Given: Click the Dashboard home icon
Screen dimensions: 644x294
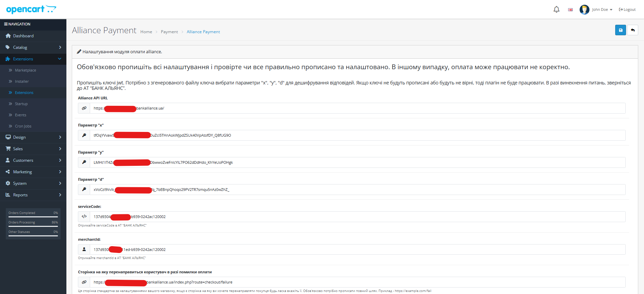Looking at the screenshot, I should coord(8,36).
